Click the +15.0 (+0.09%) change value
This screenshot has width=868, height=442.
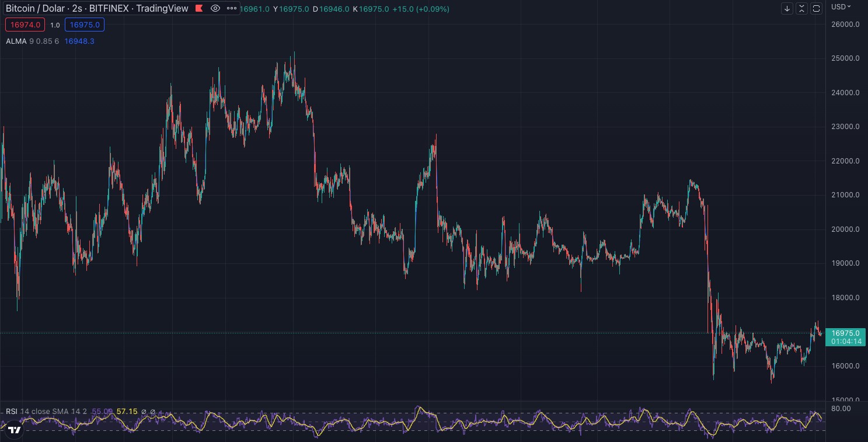click(421, 9)
